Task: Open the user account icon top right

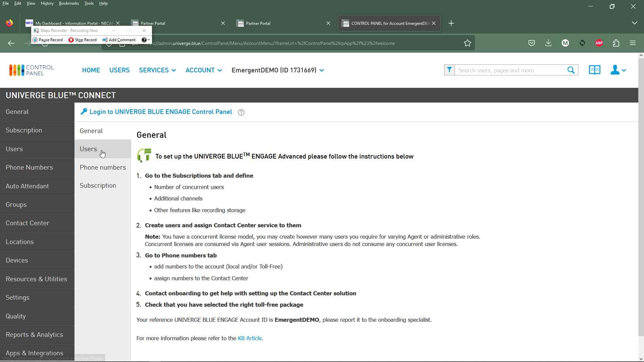Action: click(x=618, y=70)
